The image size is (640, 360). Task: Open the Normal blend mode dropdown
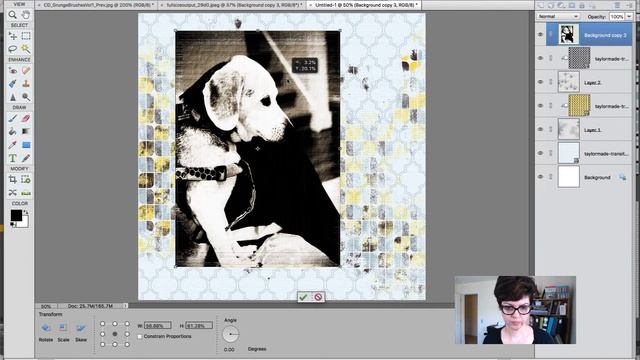pos(558,16)
